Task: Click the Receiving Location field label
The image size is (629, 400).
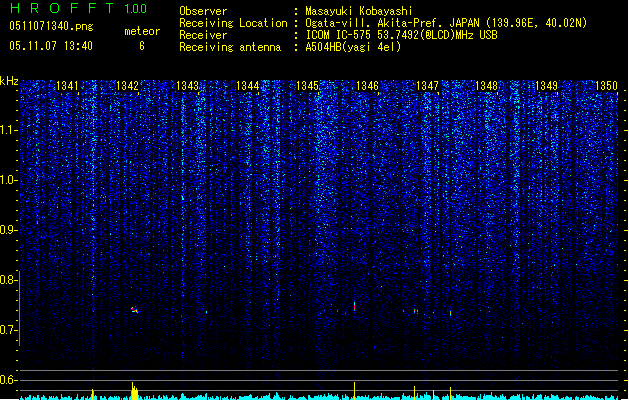Action: point(233,23)
